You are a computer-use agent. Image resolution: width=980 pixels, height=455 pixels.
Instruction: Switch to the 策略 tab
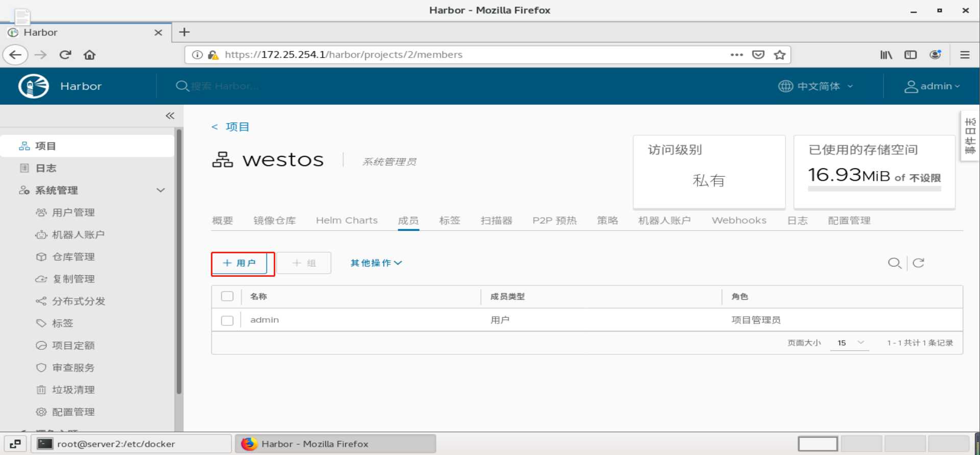click(607, 221)
